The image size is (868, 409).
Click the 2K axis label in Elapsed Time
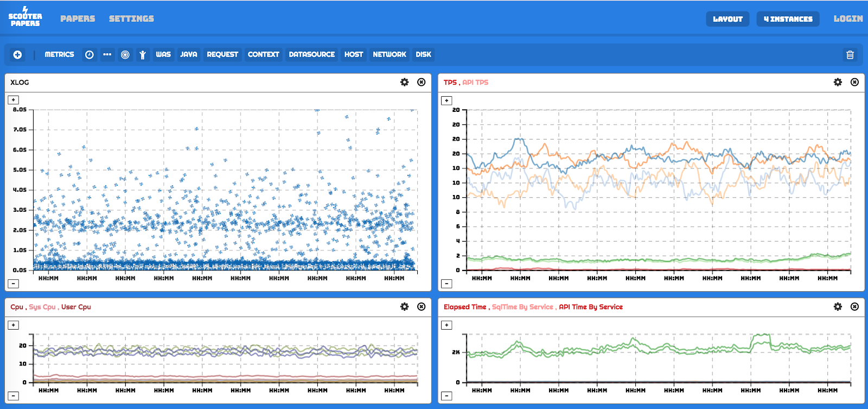[x=456, y=352]
